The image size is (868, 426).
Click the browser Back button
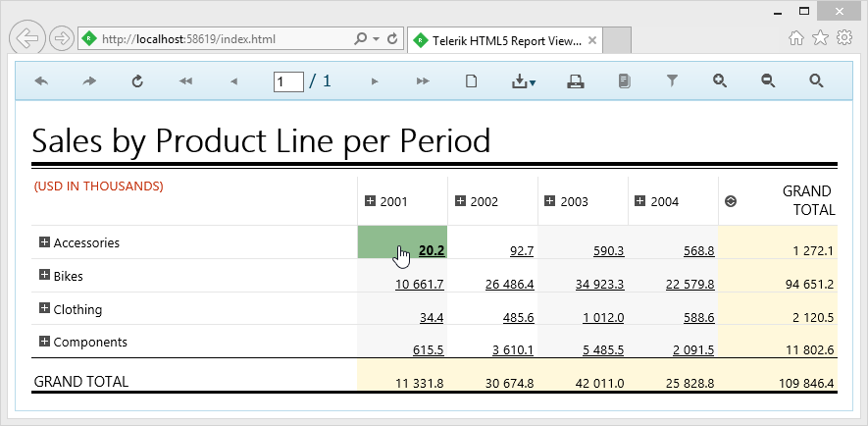click(27, 38)
